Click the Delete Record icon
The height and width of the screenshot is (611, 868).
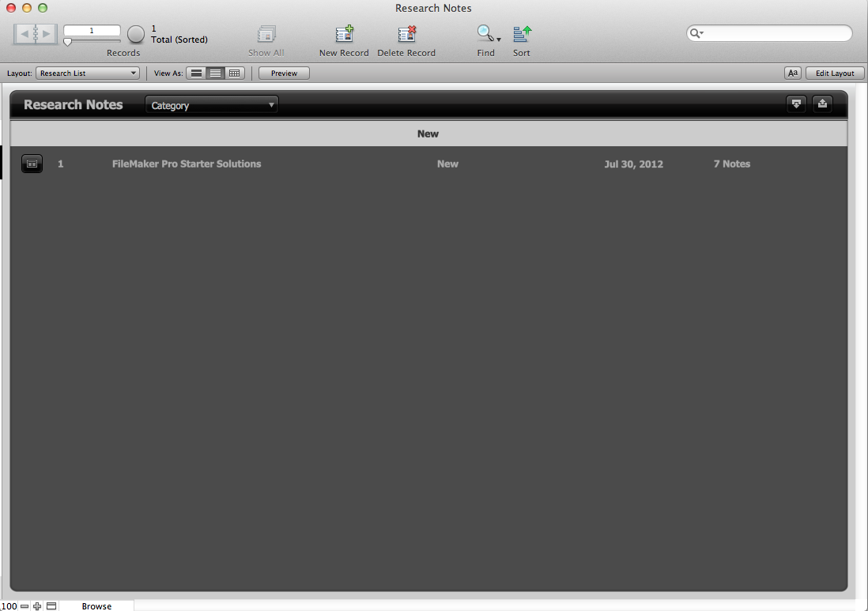(x=406, y=36)
